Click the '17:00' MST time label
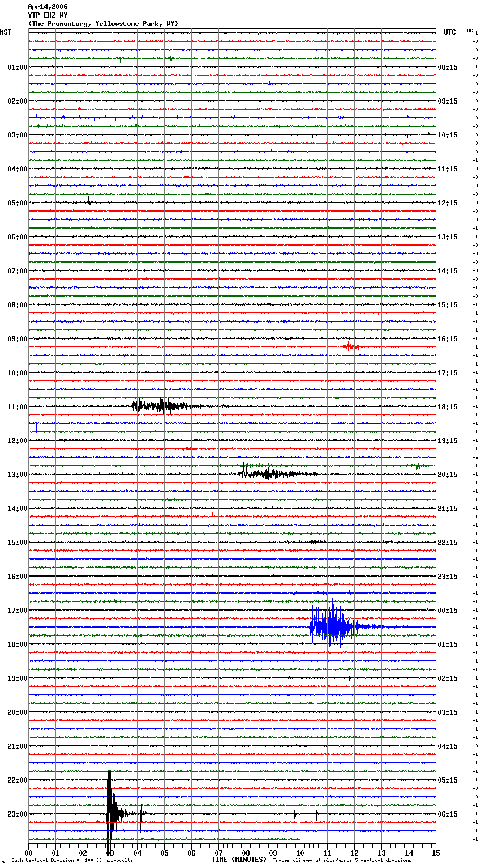481x868 pixels. point(18,611)
